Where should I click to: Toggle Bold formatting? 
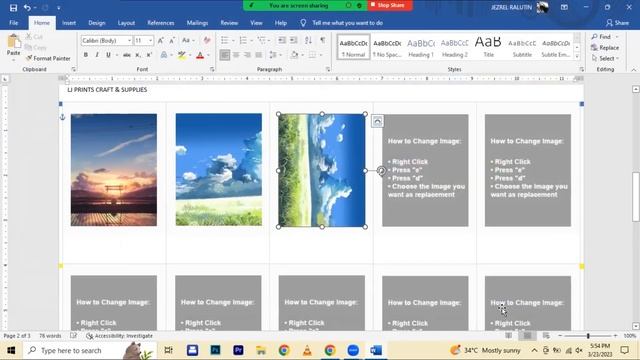tap(86, 55)
